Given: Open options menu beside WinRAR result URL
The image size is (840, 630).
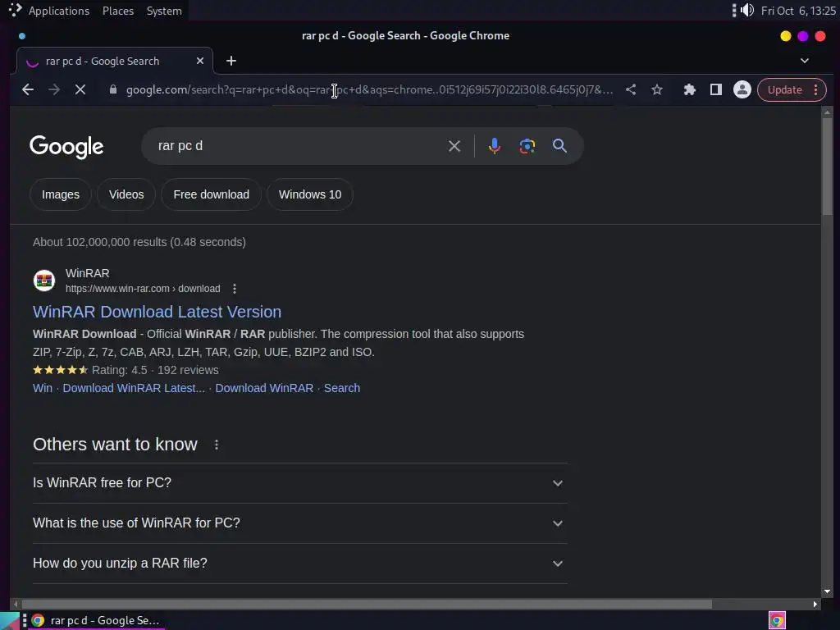Looking at the screenshot, I should pyautogui.click(x=234, y=289).
